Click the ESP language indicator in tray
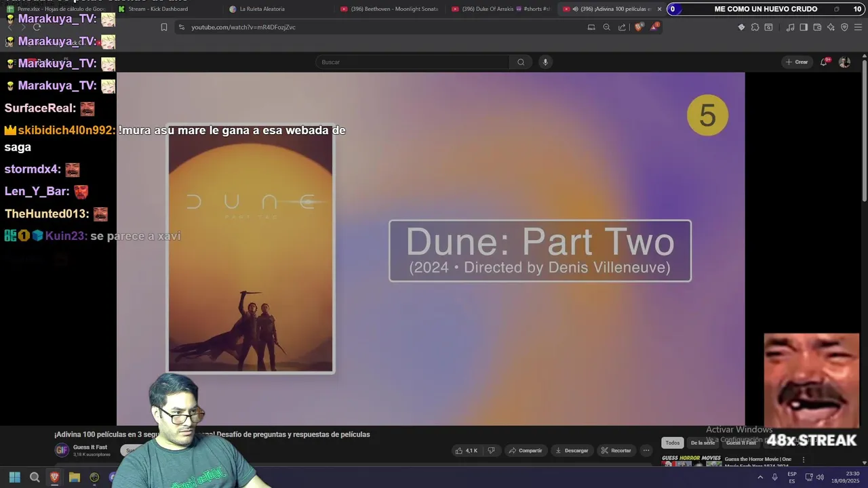 click(792, 477)
